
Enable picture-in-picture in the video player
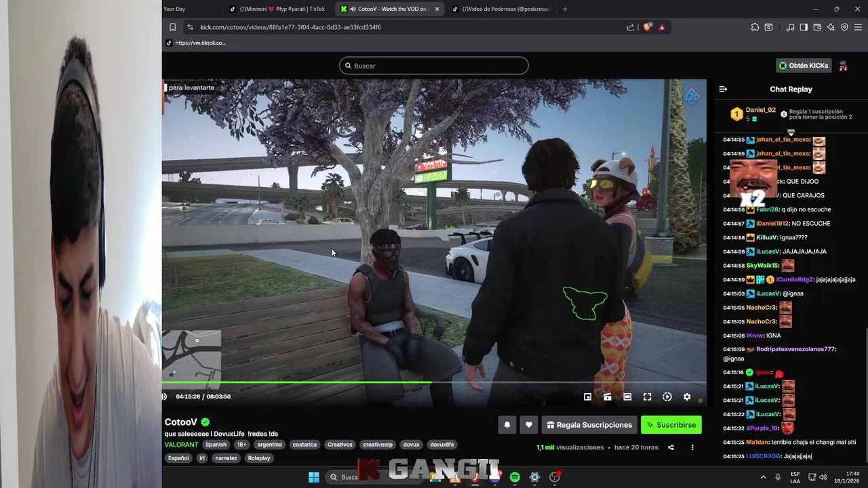click(x=588, y=396)
